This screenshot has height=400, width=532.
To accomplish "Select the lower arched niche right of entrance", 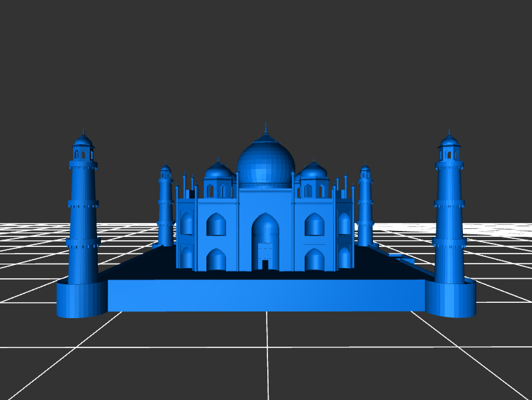I will pos(314,260).
